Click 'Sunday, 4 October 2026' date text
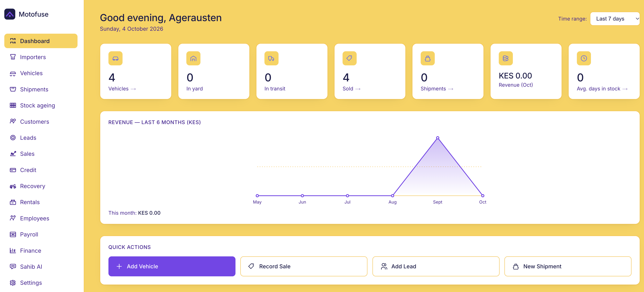 click(131, 29)
